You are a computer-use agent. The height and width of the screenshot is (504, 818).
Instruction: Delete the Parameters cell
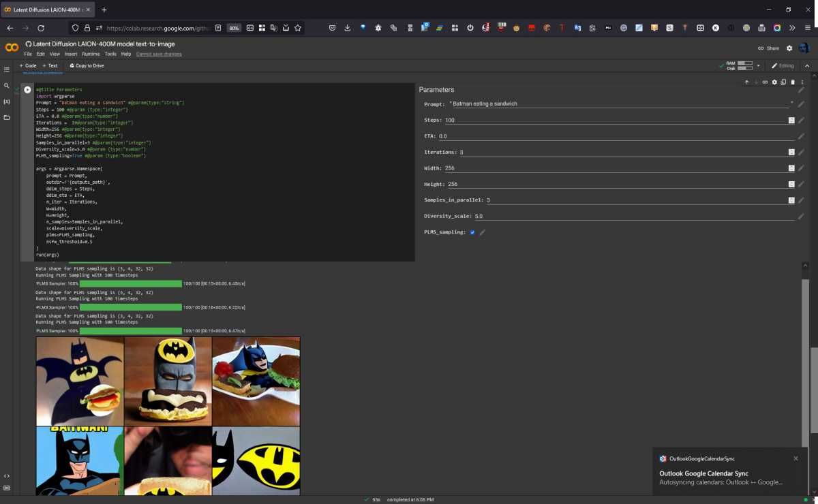pos(793,82)
